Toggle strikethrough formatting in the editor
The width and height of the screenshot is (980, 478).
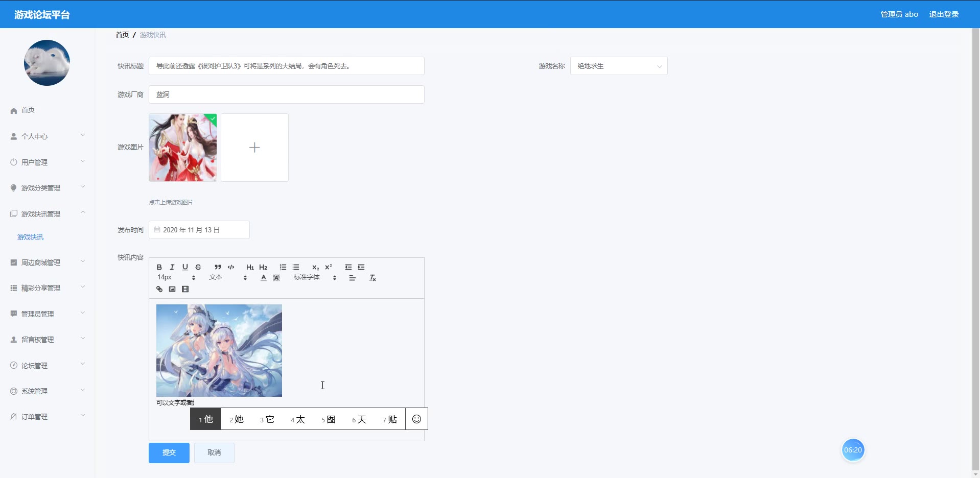[198, 267]
